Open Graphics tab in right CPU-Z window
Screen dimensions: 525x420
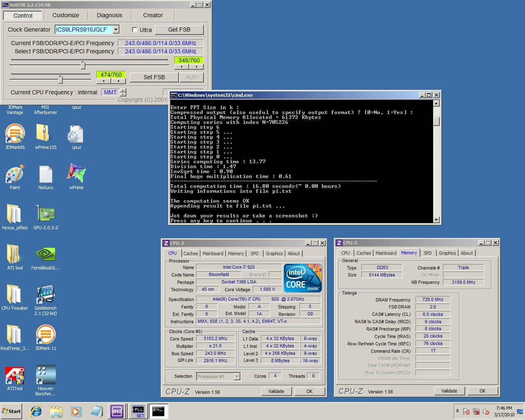point(447,253)
